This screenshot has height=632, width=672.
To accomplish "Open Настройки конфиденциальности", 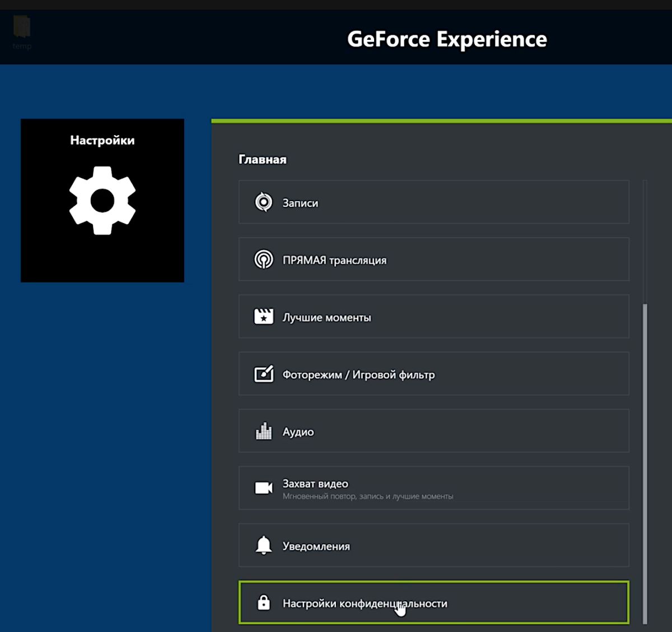I will 434,602.
